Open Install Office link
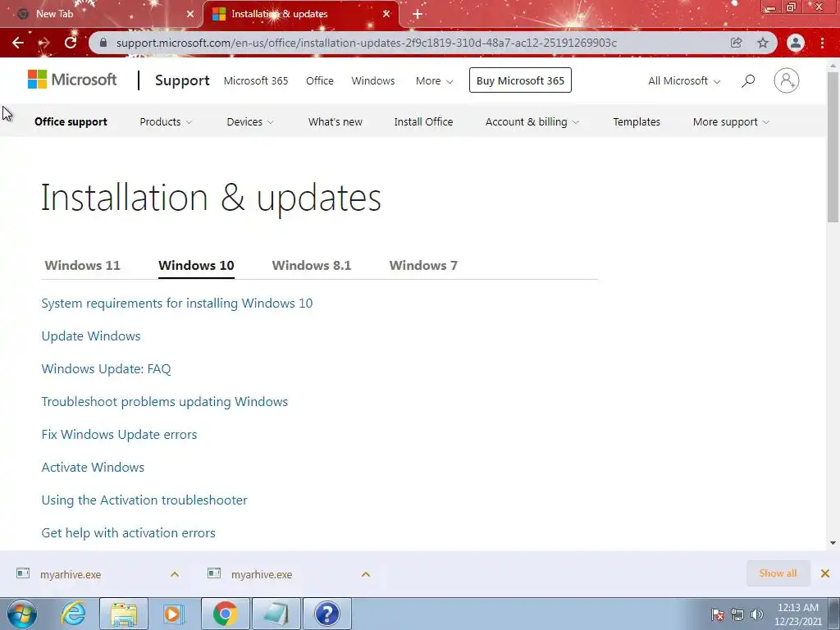The image size is (840, 630). 423,122
